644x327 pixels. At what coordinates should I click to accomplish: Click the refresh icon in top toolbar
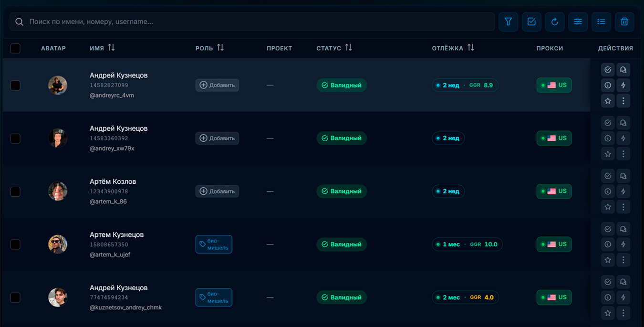click(555, 22)
